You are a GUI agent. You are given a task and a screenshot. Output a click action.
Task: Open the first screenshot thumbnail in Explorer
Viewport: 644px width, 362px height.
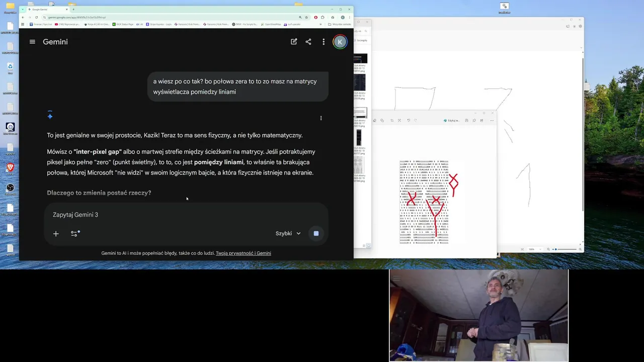360,58
